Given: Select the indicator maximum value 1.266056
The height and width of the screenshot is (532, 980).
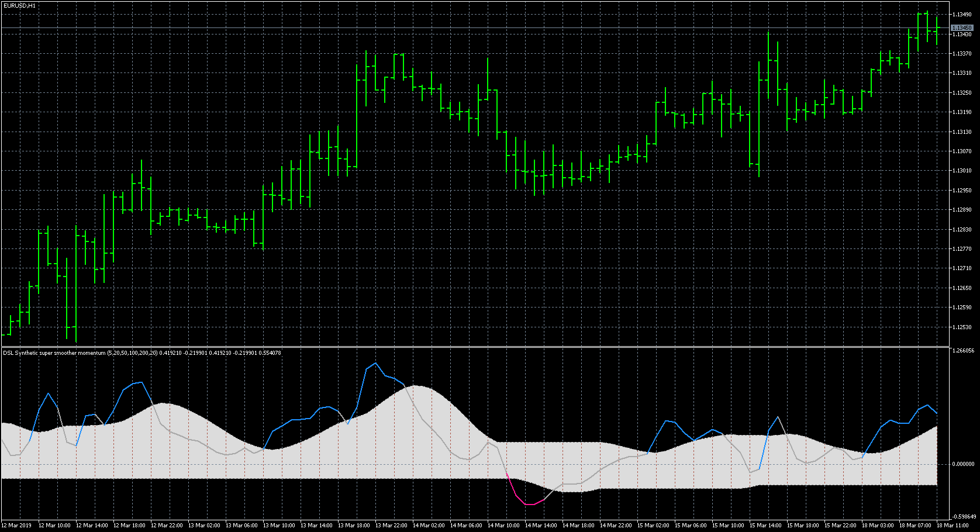Looking at the screenshot, I should coord(962,351).
